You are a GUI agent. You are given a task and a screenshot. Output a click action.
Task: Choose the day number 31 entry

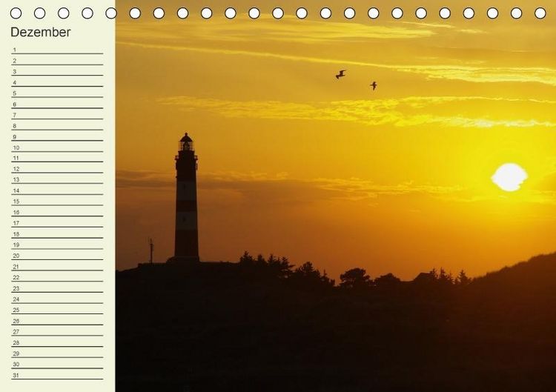coord(57,375)
